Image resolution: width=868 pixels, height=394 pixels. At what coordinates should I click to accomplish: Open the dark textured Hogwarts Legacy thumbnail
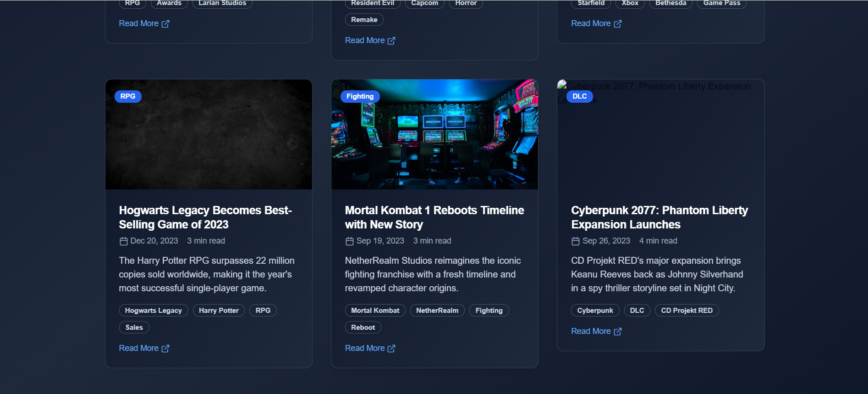[209, 134]
